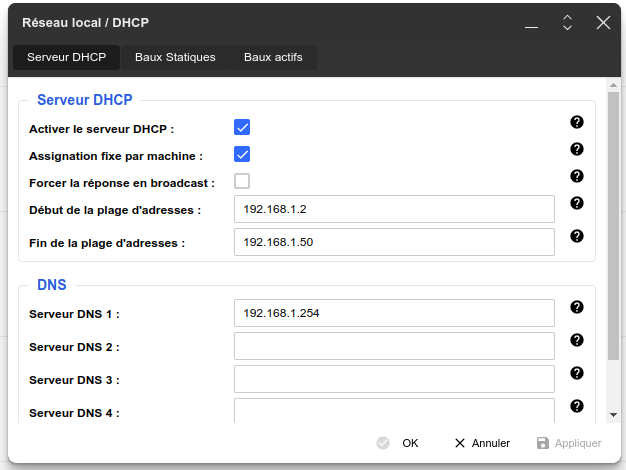Viewport: 626px width, 470px height.
Task: Confirm settings with the OK button
Action: click(398, 443)
